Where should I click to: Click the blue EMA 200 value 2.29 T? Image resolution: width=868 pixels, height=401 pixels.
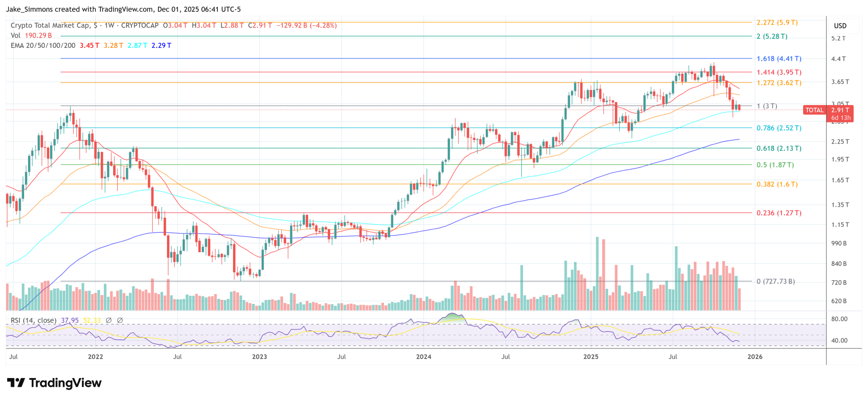pyautogui.click(x=161, y=46)
